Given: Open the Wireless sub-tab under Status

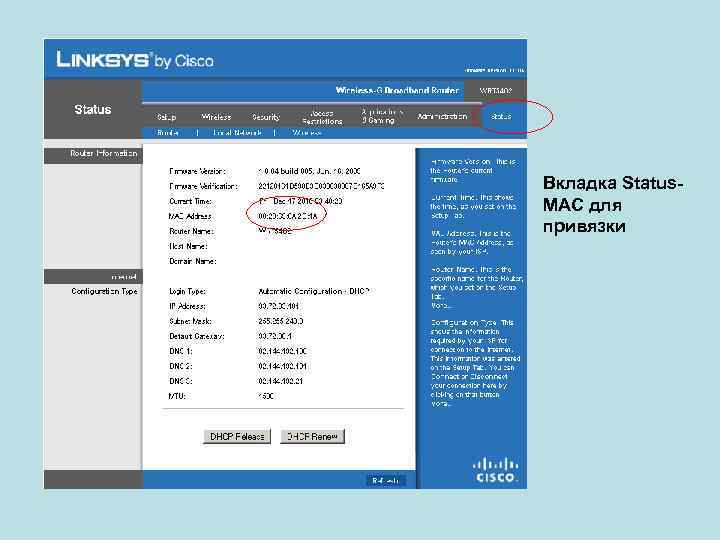Looking at the screenshot, I should [x=307, y=133].
